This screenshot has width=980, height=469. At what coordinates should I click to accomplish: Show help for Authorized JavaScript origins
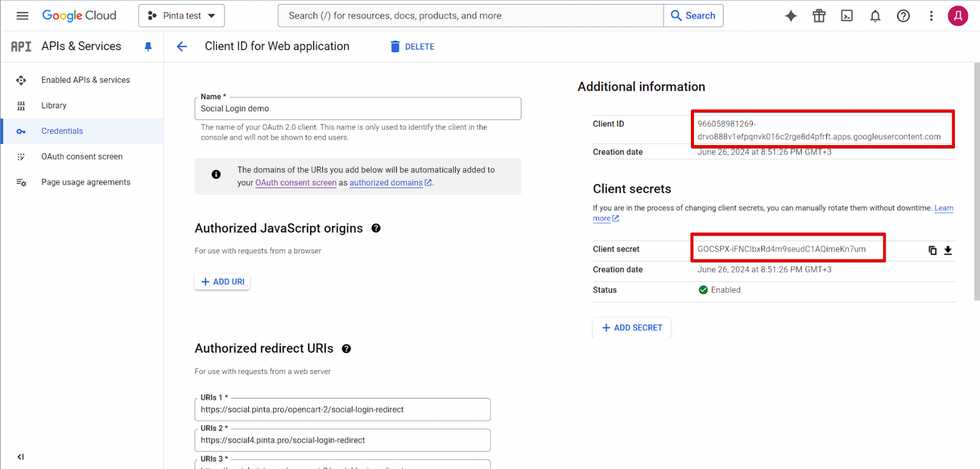click(376, 228)
